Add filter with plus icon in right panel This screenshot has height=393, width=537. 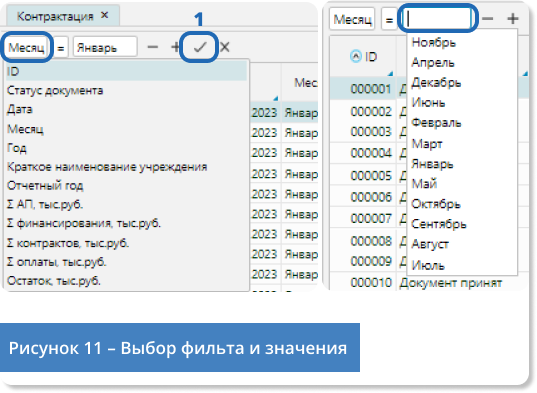(x=513, y=18)
